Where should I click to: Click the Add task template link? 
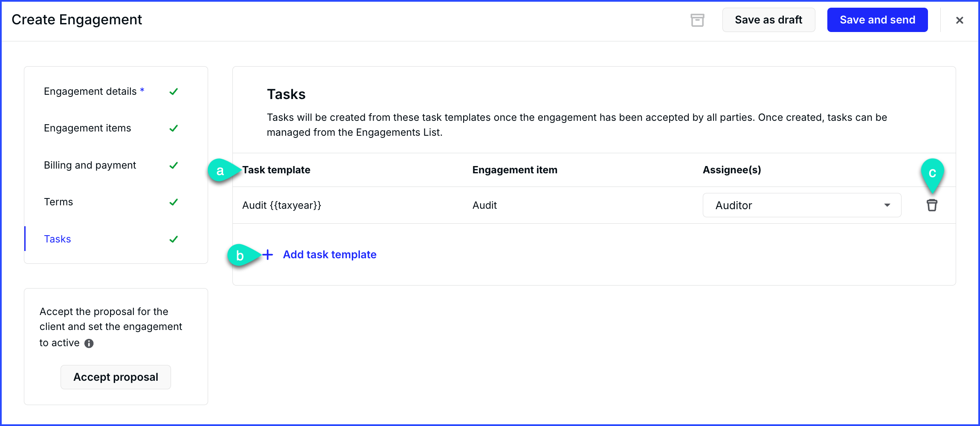(330, 255)
